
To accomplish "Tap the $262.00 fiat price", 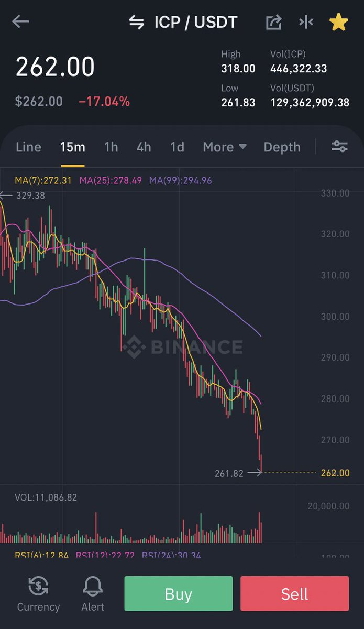I will [x=39, y=102].
